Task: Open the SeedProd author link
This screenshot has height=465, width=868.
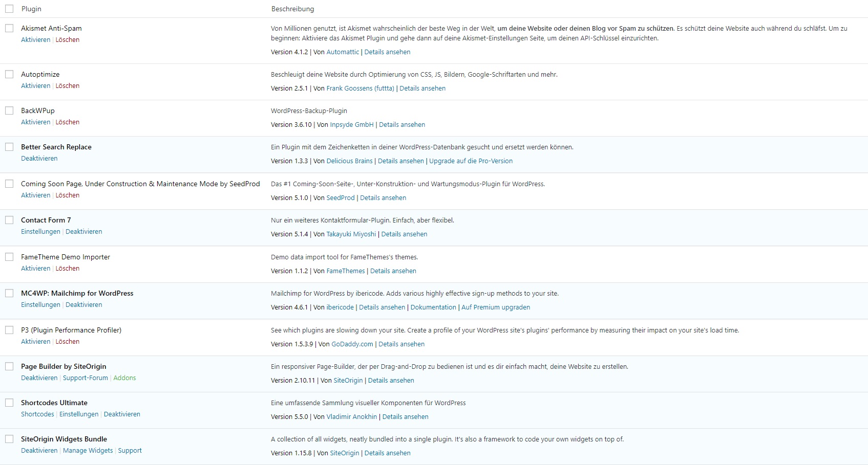Action: (x=341, y=198)
